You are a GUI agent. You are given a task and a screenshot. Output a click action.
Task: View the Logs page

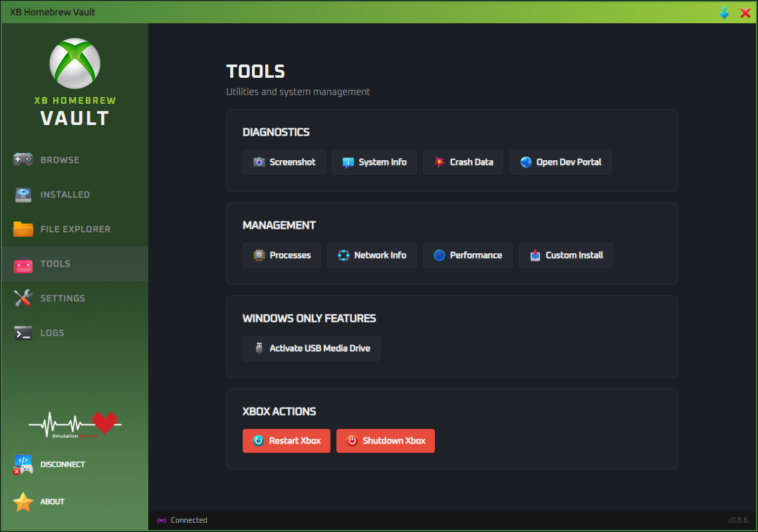[x=75, y=332]
